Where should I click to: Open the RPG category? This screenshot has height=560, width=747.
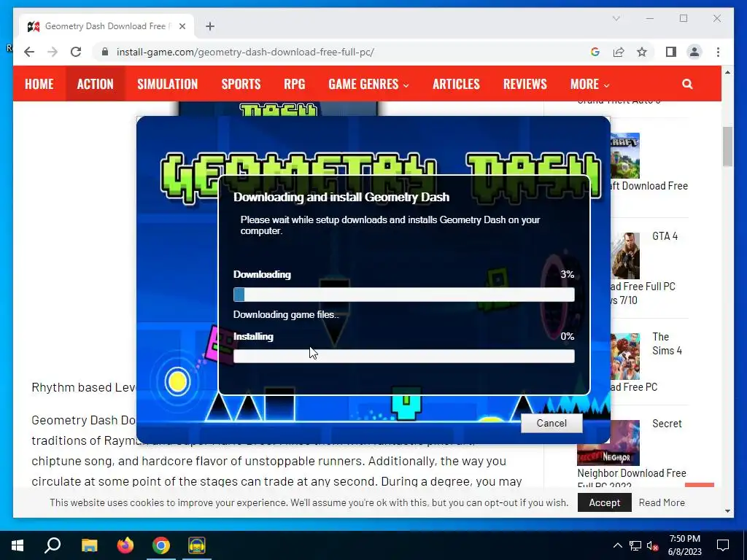pos(295,85)
